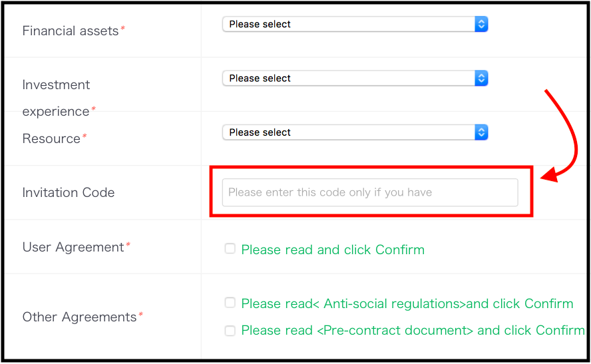Open the Pre-contract document agreement link
The image size is (591, 364).
[x=413, y=331]
